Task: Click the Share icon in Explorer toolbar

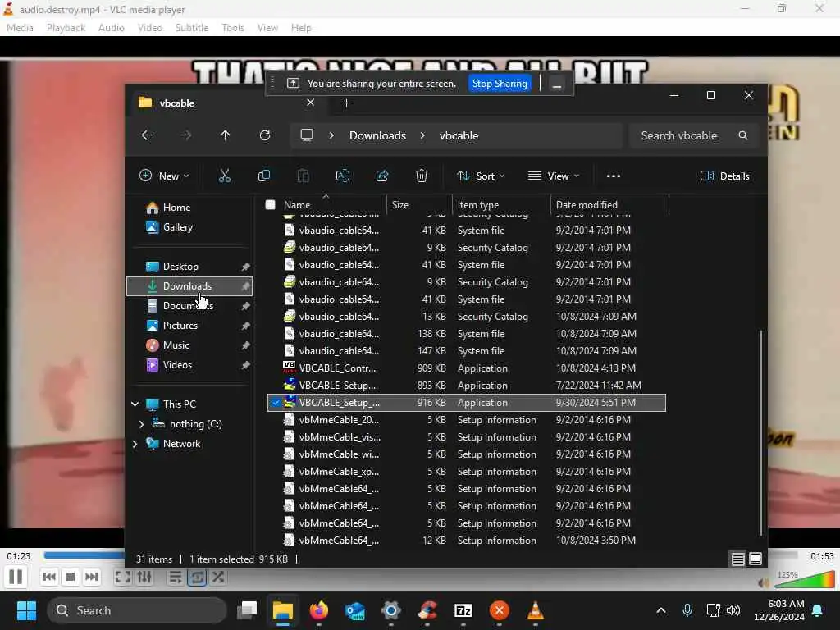Action: 382,176
